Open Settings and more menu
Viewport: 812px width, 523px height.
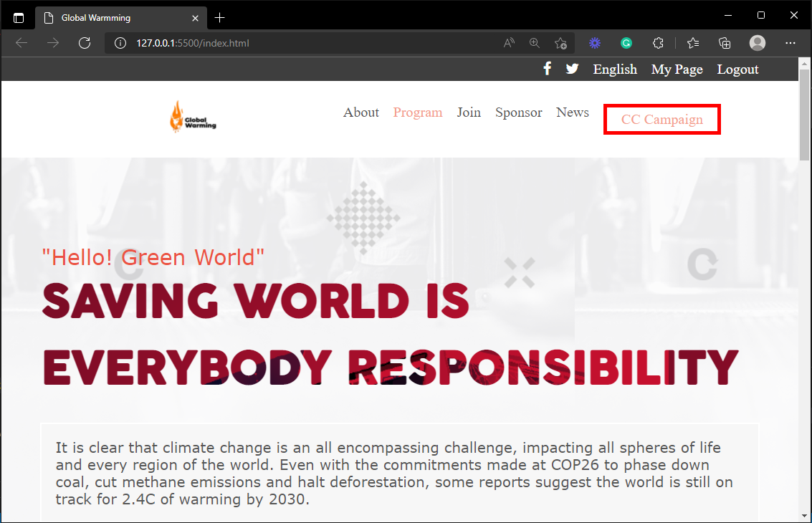point(790,43)
